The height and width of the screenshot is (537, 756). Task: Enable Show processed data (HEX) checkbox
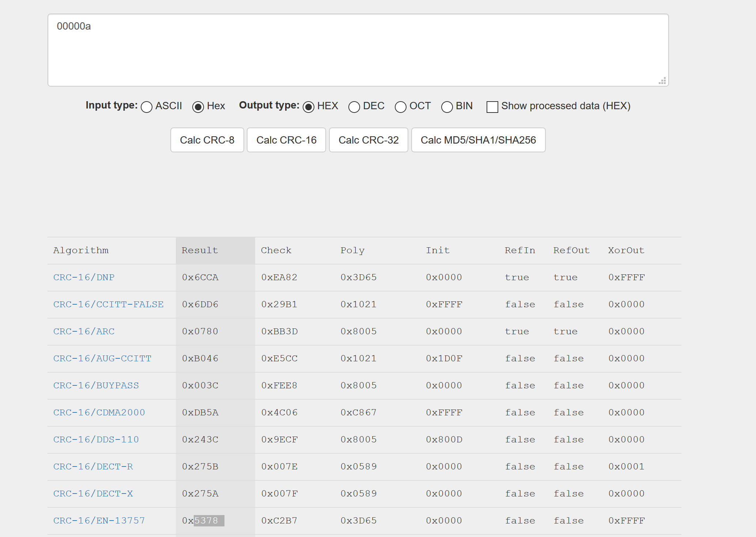tap(492, 107)
